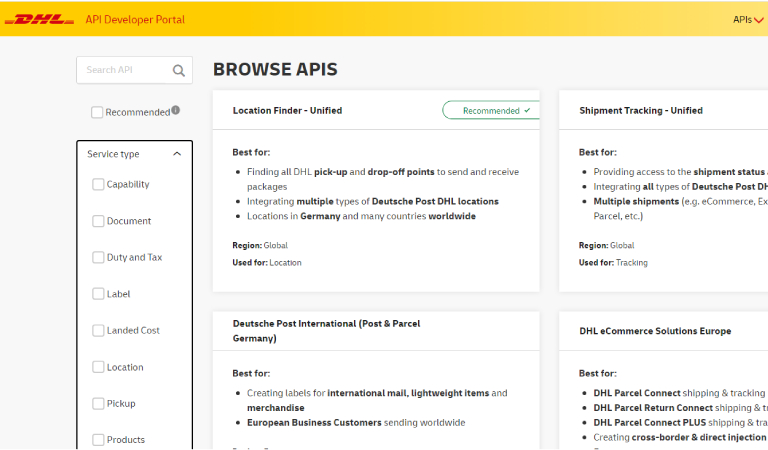Screen dimensions: 768x450
Task: Click the DHL logo
Action: (x=39, y=20)
